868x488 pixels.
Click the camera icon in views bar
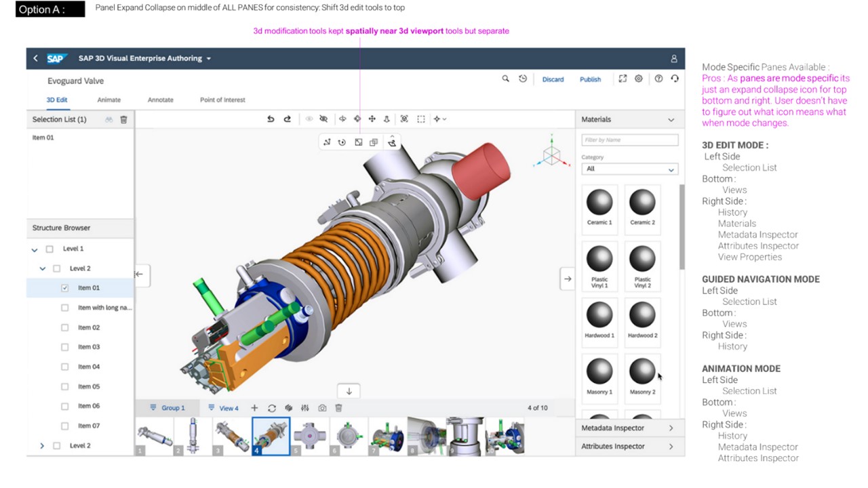click(x=322, y=408)
